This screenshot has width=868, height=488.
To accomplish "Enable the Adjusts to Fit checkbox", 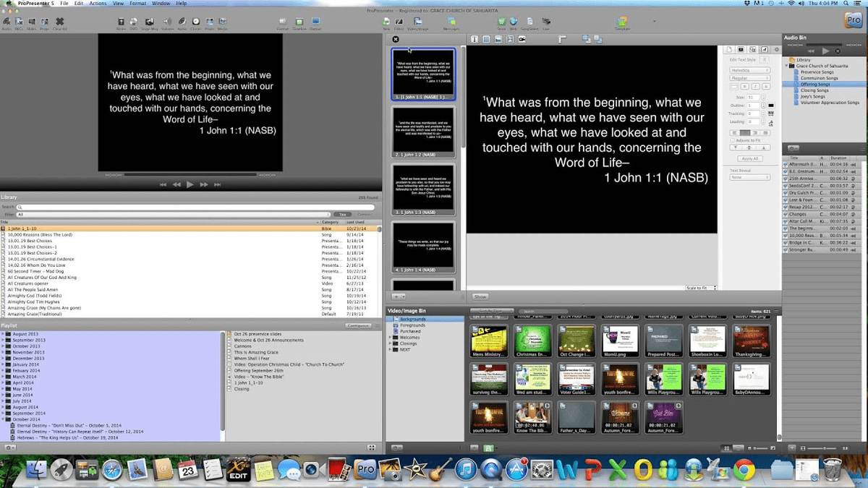I will (732, 141).
